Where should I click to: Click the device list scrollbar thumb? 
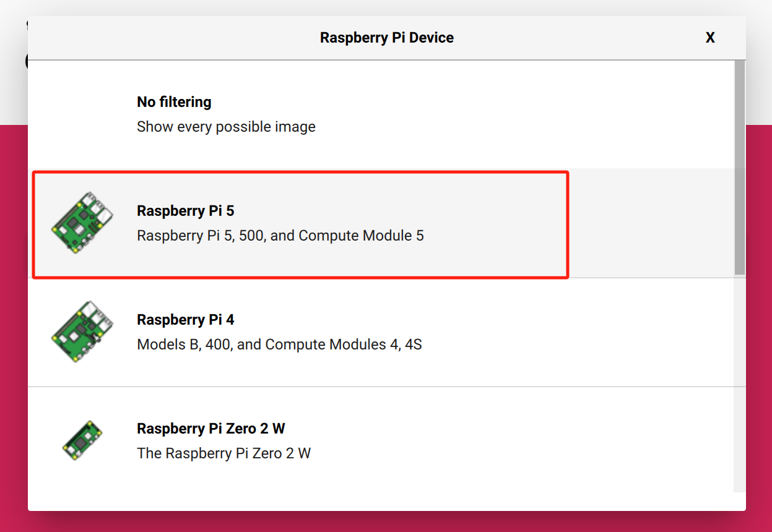point(740,167)
